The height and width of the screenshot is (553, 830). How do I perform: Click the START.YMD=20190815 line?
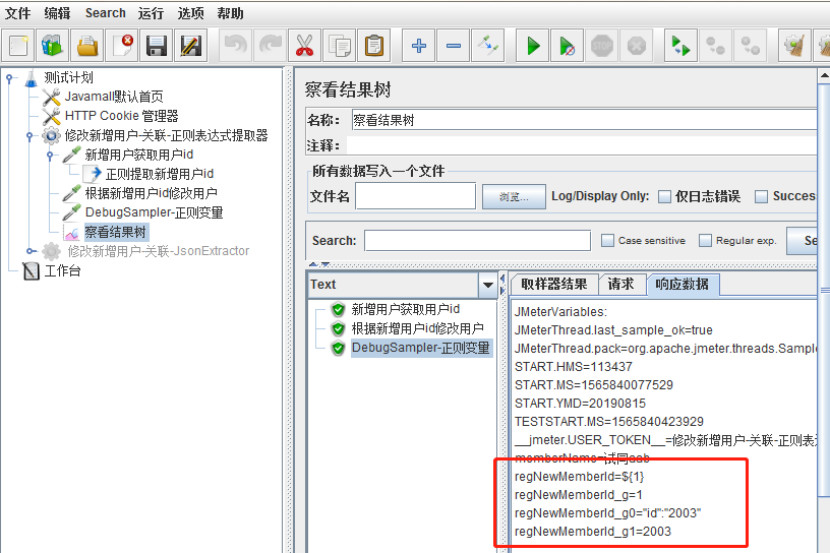[x=580, y=403]
